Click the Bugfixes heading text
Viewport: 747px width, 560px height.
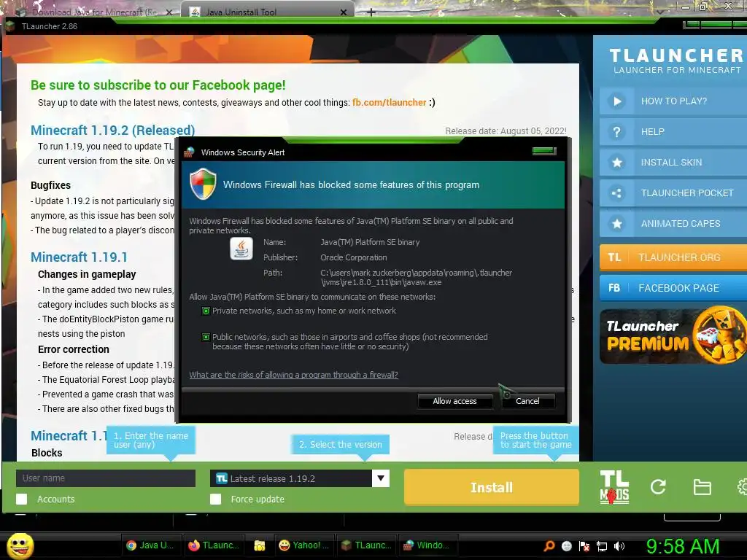tap(50, 185)
